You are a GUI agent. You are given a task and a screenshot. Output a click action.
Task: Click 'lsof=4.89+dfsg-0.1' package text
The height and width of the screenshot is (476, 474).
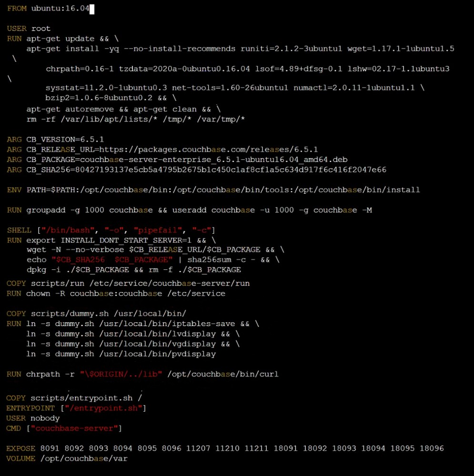tap(298, 69)
